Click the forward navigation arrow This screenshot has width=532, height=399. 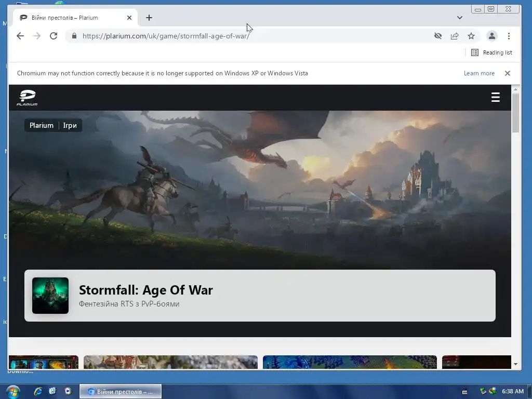[37, 36]
